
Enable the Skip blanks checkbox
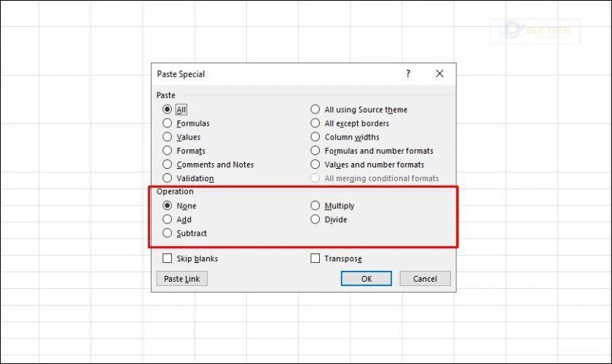168,258
